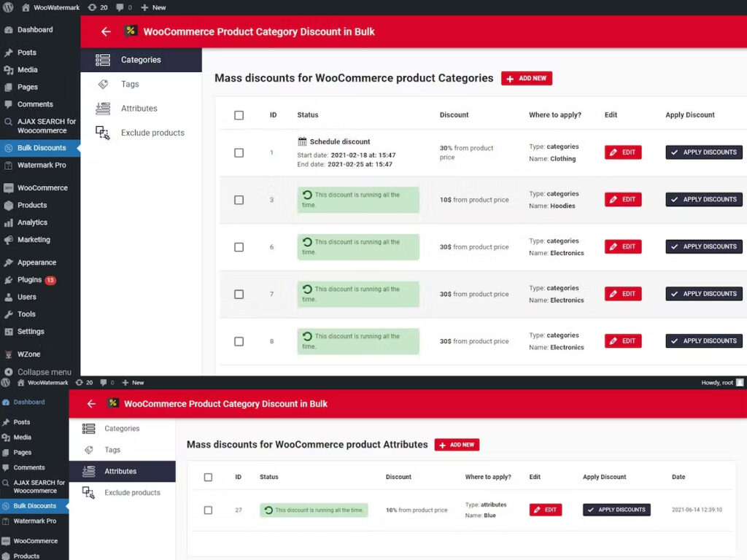
Task: Click WZone icon in sidebar
Action: pos(8,354)
